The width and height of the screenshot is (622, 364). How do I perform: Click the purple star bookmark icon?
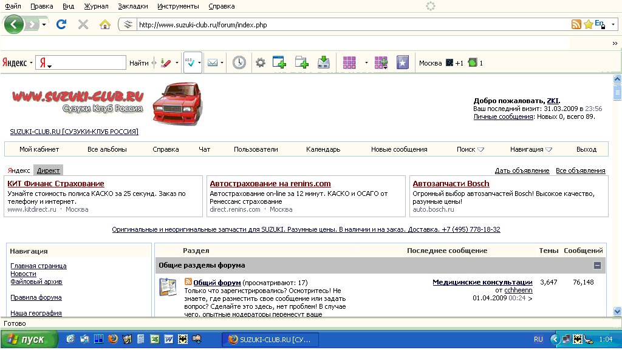pyautogui.click(x=402, y=62)
